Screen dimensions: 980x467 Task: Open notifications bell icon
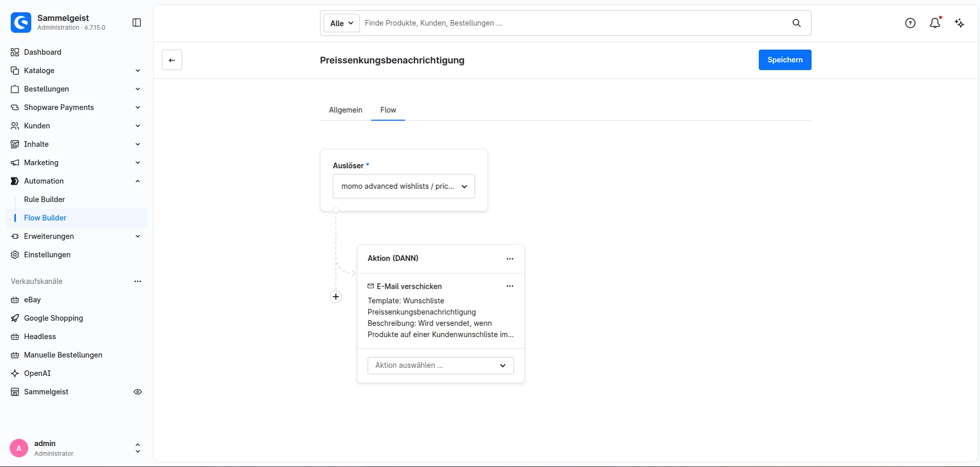[x=935, y=23]
